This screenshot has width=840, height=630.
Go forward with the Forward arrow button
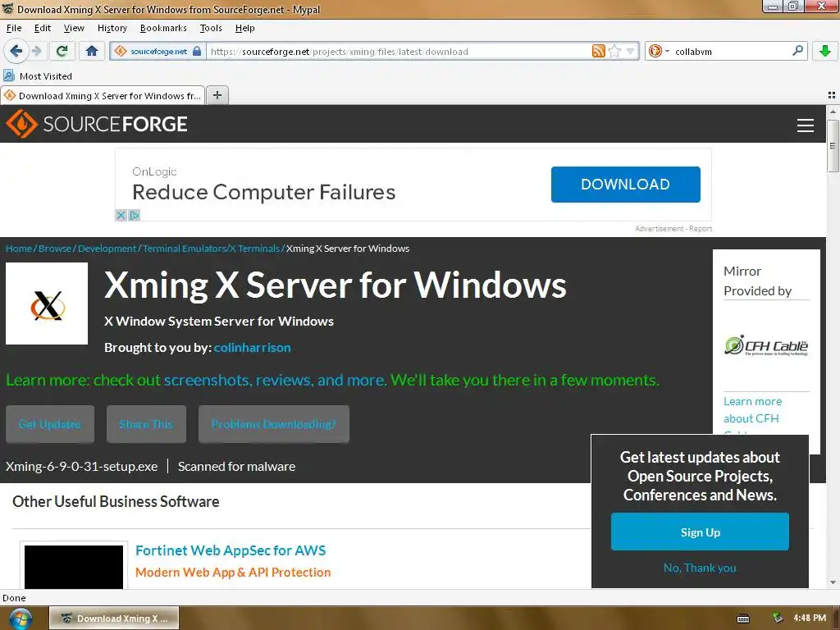tap(36, 51)
